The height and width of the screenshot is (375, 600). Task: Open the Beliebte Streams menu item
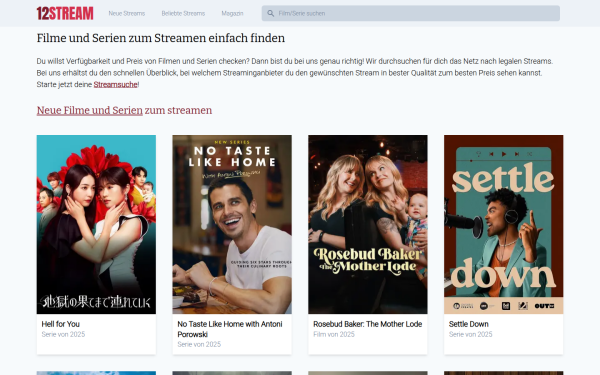click(183, 13)
